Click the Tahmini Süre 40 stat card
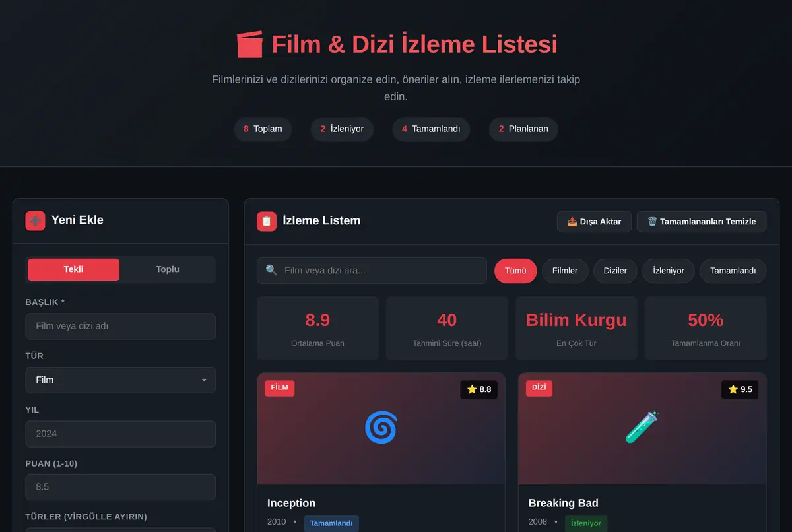792x532 pixels. tap(447, 329)
